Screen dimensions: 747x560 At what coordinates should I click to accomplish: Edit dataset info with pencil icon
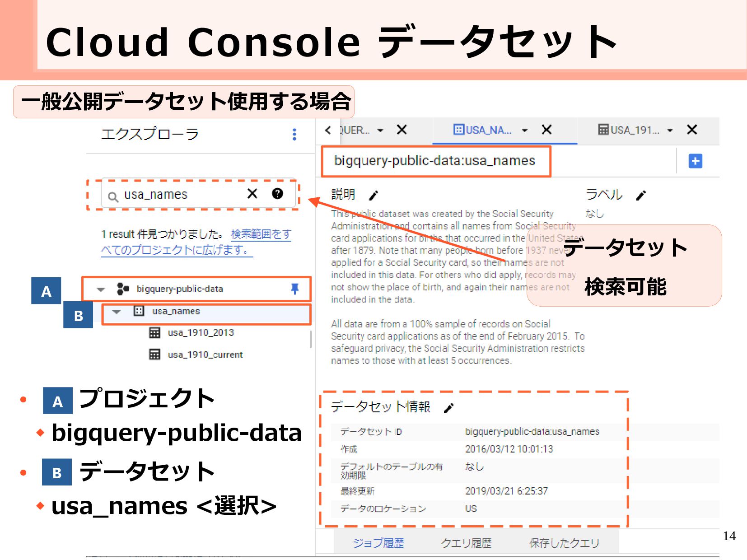(x=448, y=408)
